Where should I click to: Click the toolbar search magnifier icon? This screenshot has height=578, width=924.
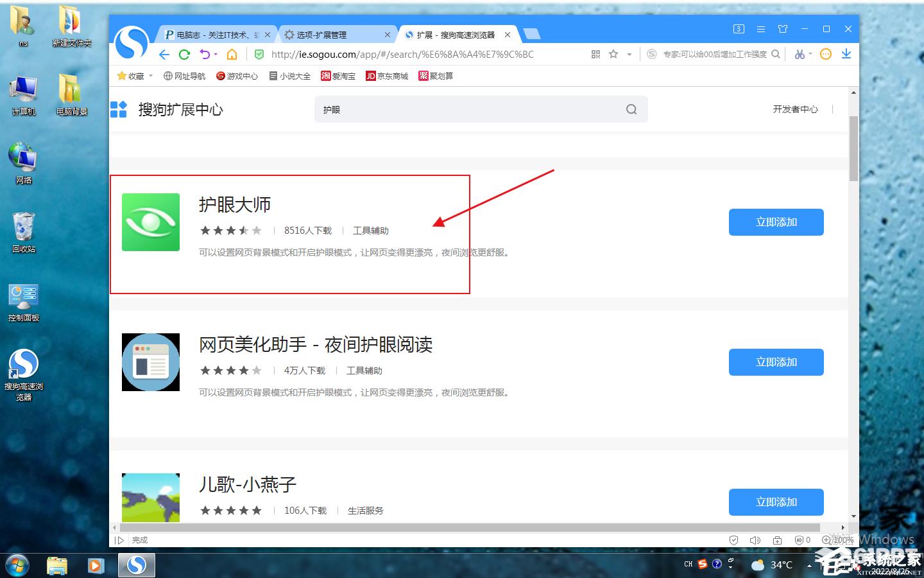tap(776, 55)
